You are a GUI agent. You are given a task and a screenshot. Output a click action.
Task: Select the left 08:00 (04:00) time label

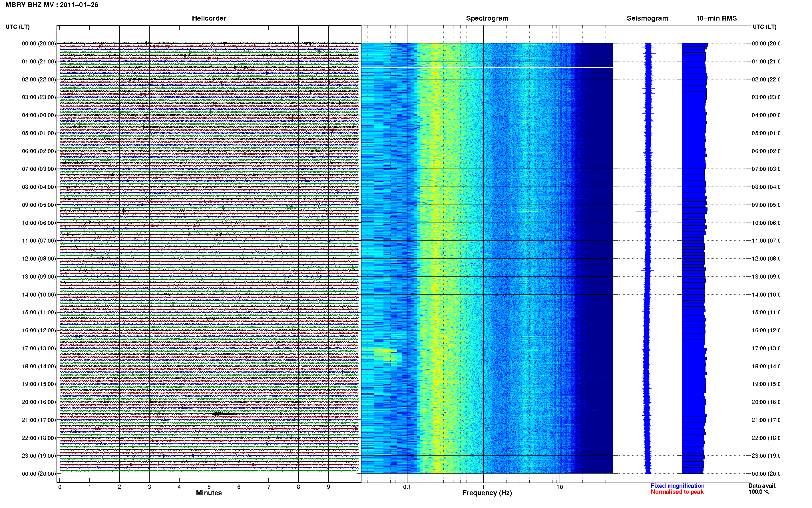pyautogui.click(x=39, y=187)
